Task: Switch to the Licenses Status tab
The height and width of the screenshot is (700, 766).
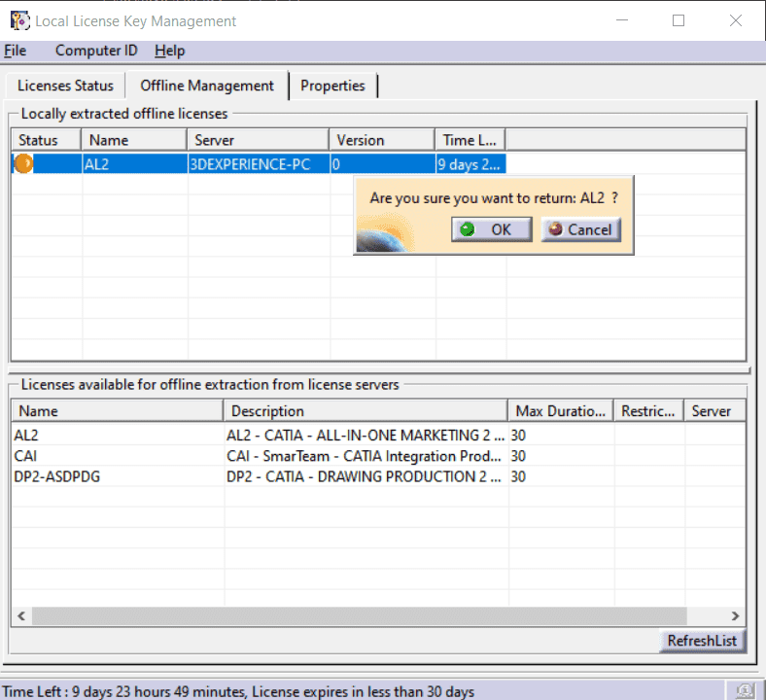Action: (x=65, y=86)
